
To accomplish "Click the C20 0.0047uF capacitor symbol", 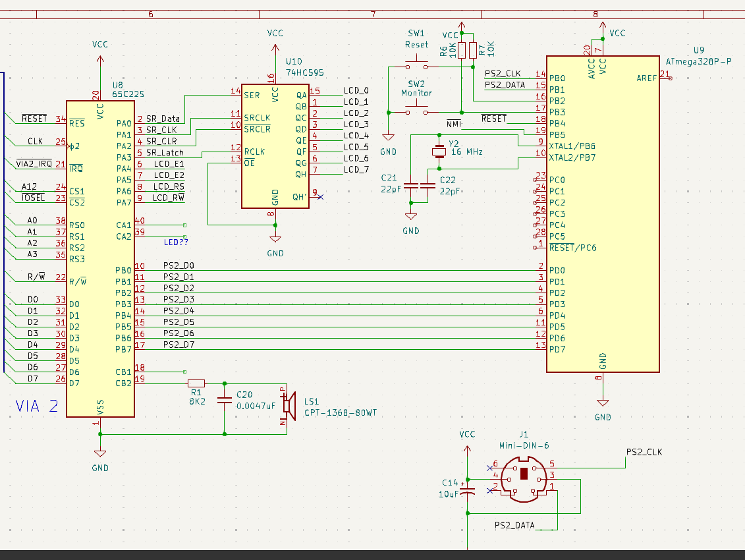I will coord(225,399).
